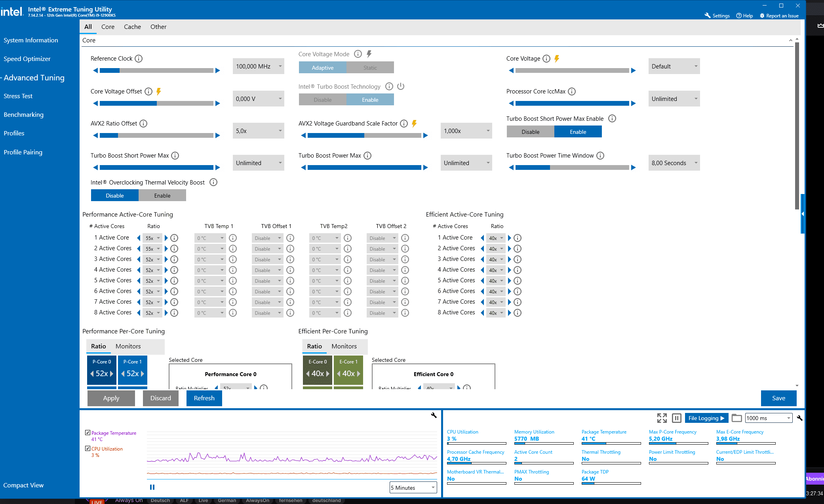The height and width of the screenshot is (504, 824).
Task: Click the Turbo Boost Technology power icon
Action: 401,86
